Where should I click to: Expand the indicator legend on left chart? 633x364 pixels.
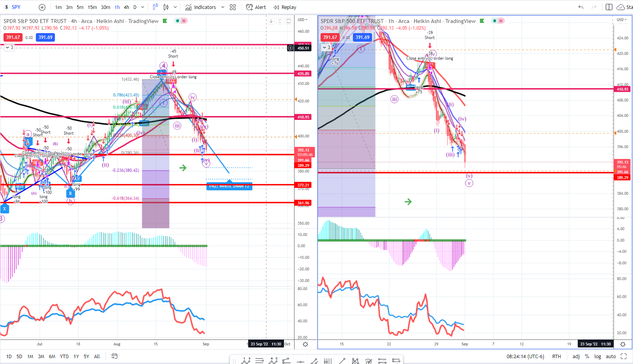pos(9,47)
